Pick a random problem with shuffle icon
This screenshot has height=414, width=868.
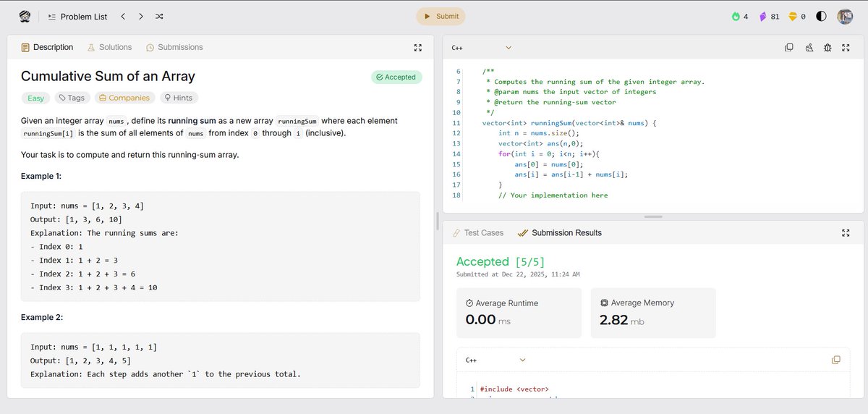coord(159,17)
